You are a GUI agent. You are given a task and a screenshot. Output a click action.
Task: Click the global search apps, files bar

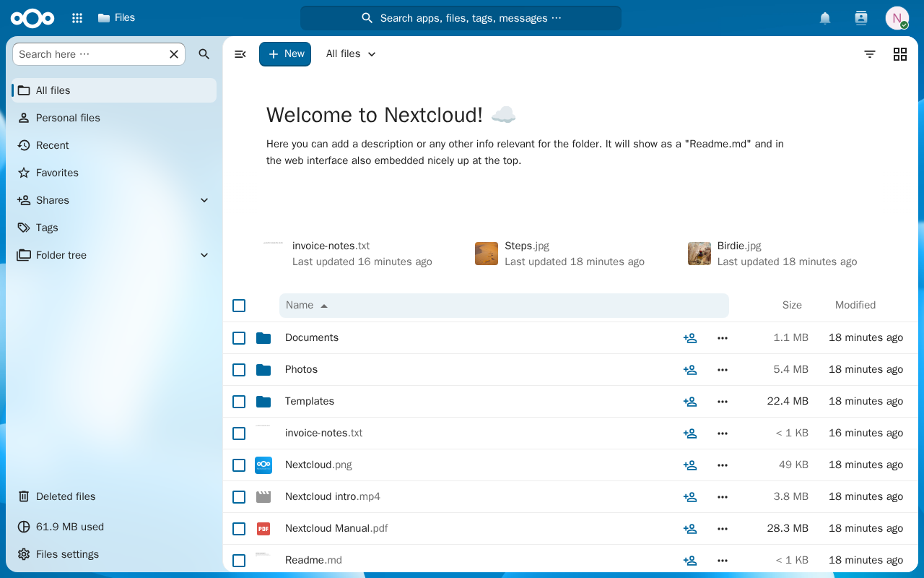pyautogui.click(x=461, y=18)
